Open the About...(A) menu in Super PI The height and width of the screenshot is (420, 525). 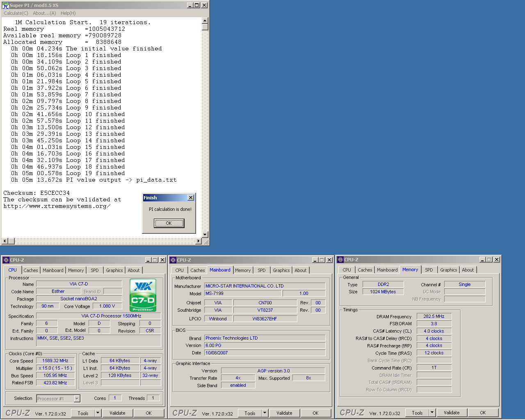pos(44,13)
